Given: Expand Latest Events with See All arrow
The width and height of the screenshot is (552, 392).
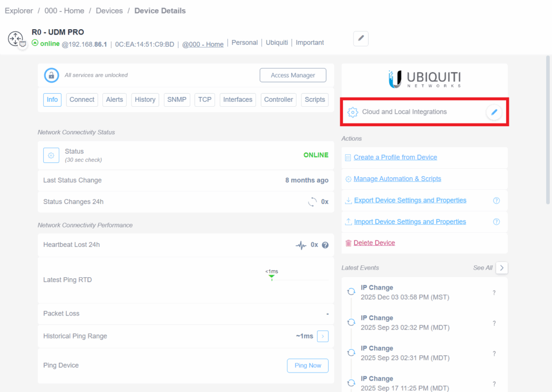Looking at the screenshot, I should (x=501, y=268).
